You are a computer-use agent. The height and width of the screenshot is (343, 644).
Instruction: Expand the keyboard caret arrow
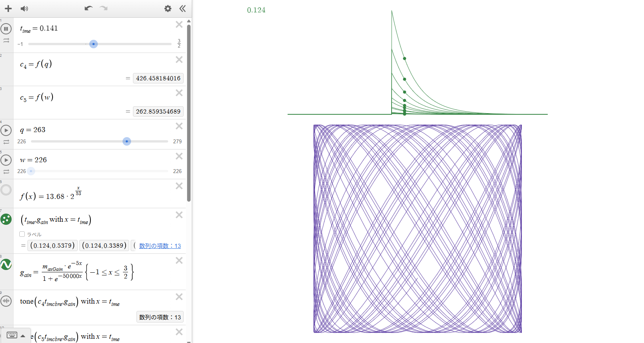23,336
